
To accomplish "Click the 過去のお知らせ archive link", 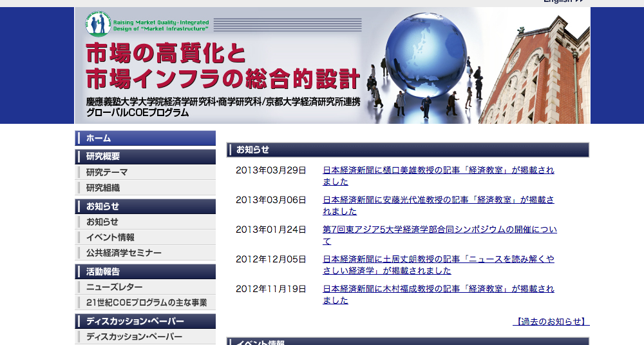I will click(x=551, y=322).
